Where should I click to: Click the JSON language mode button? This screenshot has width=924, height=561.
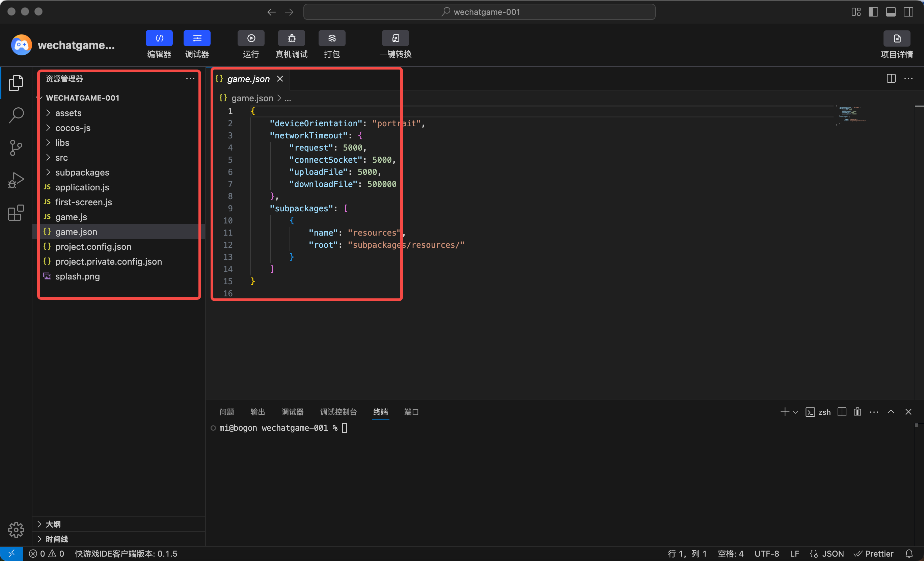click(833, 554)
